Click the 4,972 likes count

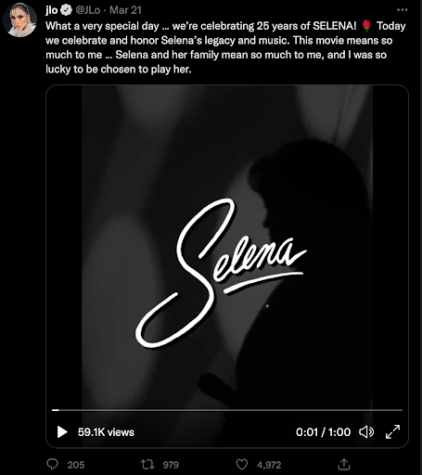(269, 465)
